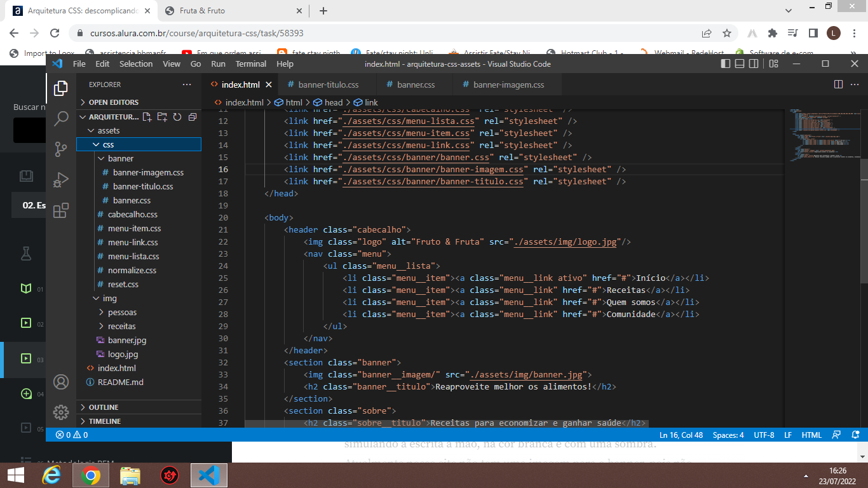Expand the OPEN EDITORS section

click(139, 102)
